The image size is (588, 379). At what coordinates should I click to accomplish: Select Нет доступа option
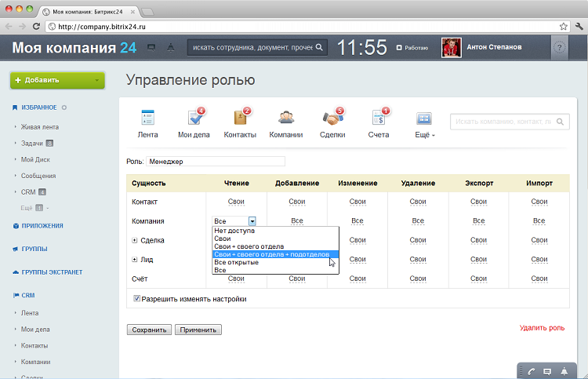tap(276, 231)
